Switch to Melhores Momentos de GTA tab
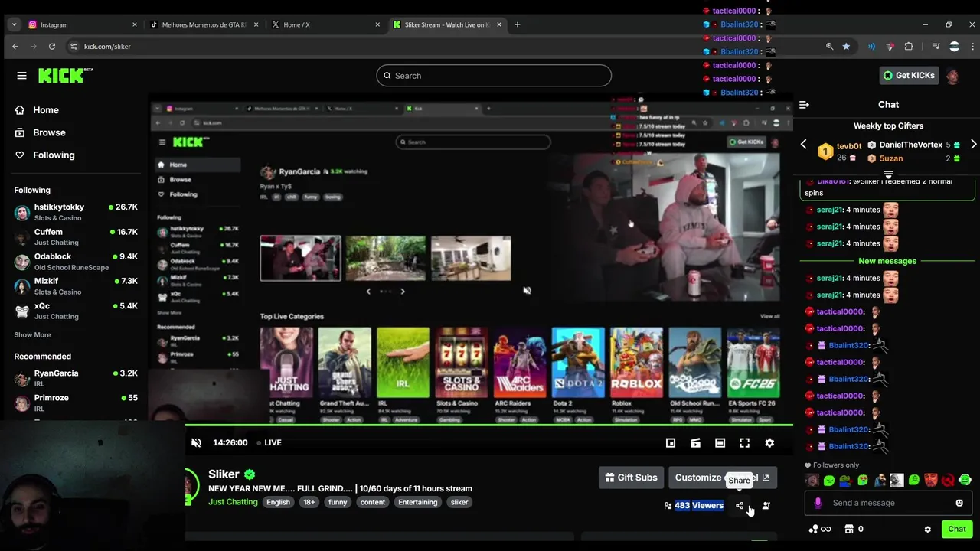Screen dimensions: 980x551 tap(203, 24)
